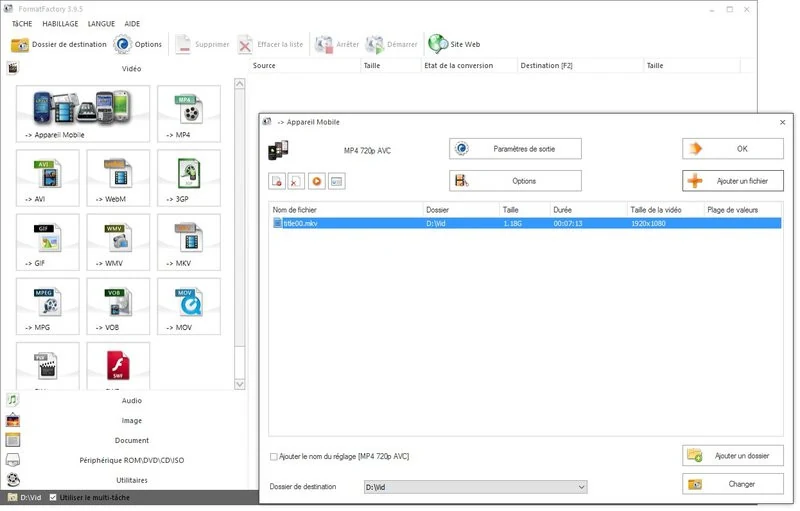
Task: Click the Source column header
Action: click(x=305, y=66)
